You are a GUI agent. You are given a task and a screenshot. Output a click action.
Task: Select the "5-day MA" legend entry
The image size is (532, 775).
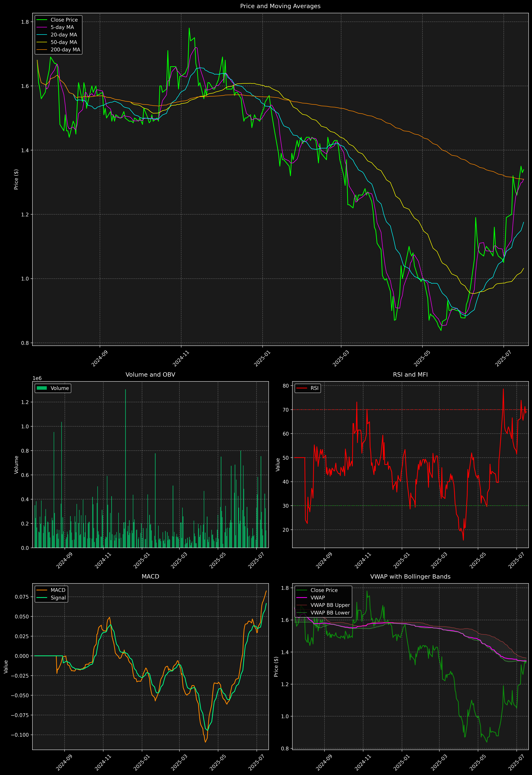62,27
